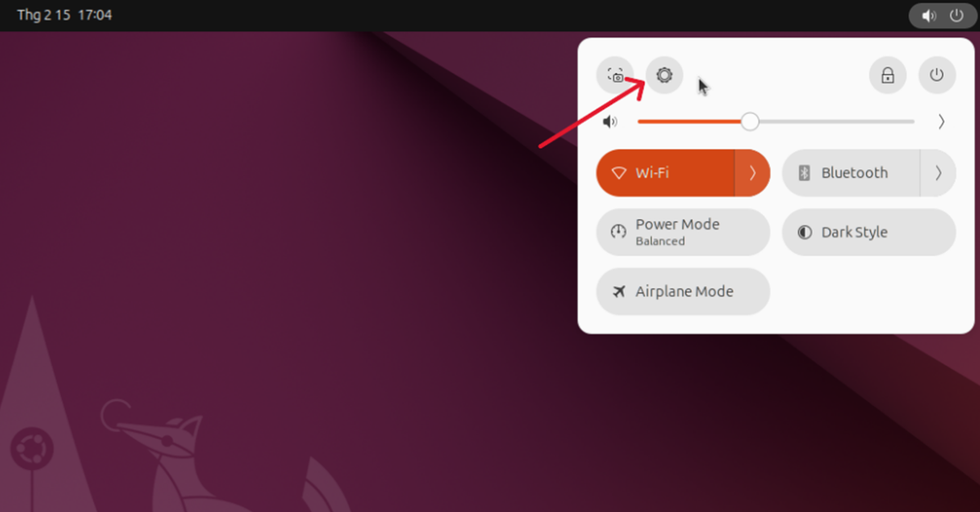This screenshot has width=980, height=512.
Task: Click the Bluetooth symbol icon
Action: point(804,173)
